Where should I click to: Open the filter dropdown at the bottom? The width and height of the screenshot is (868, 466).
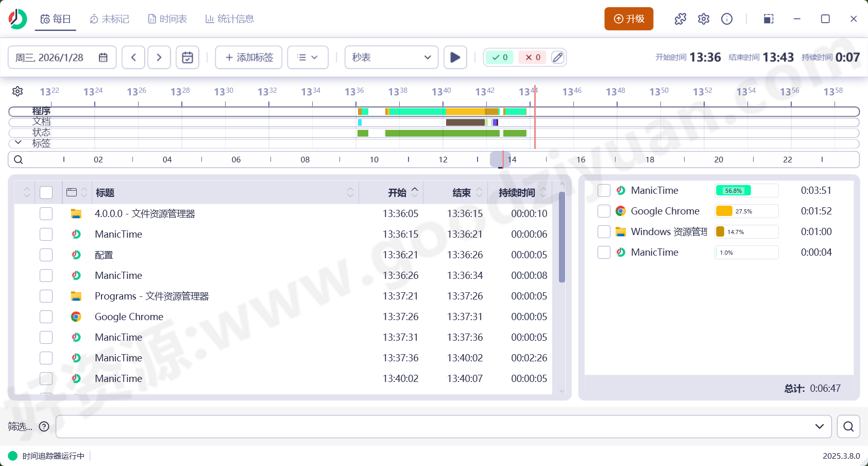pyautogui.click(x=821, y=426)
